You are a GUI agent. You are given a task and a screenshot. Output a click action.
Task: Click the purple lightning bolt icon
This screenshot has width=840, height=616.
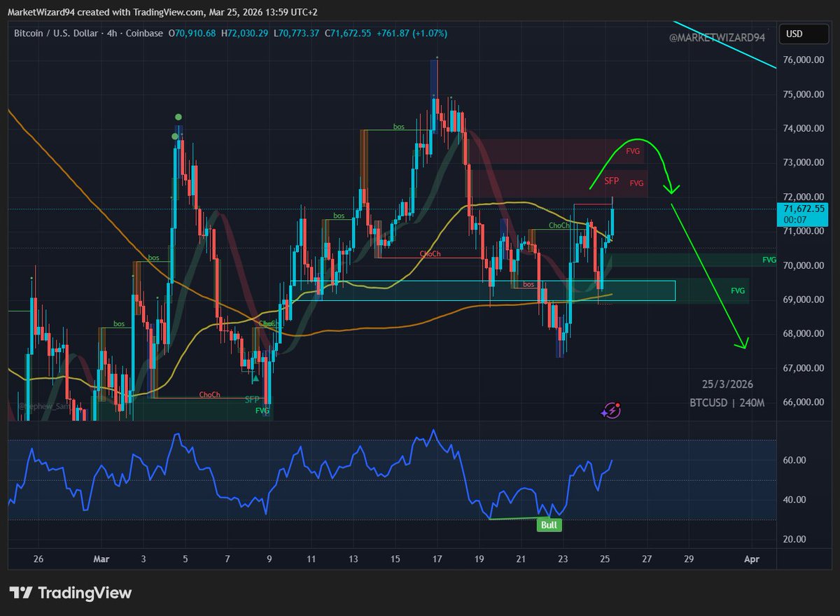pyautogui.click(x=611, y=410)
